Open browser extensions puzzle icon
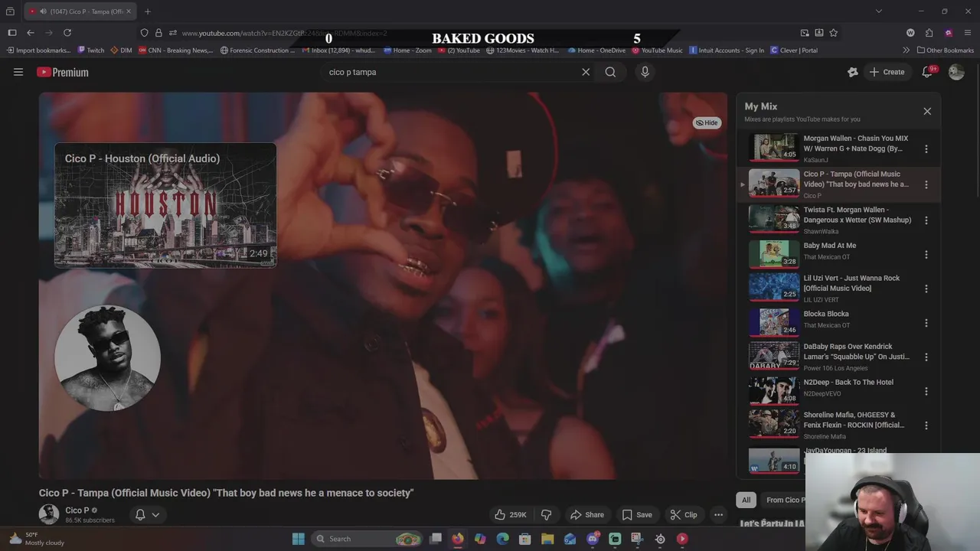Screen dimensions: 980x551 click(929, 33)
